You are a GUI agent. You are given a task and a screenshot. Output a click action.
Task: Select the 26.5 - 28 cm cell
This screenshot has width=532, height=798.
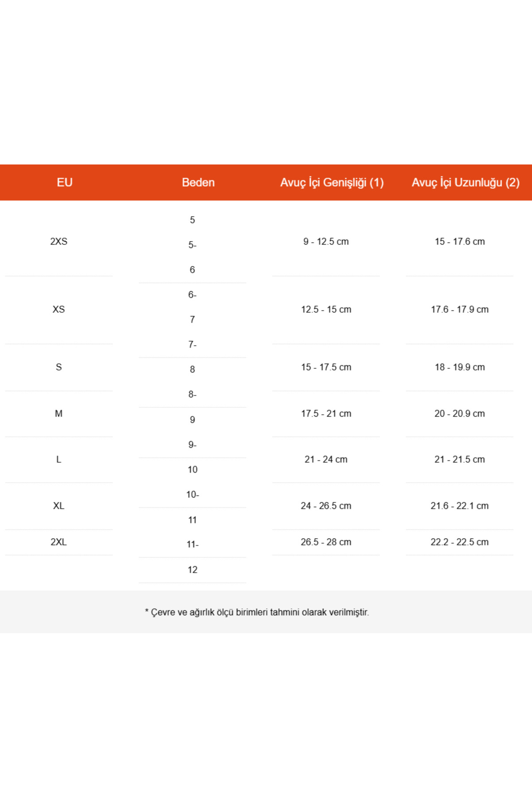pyautogui.click(x=326, y=542)
